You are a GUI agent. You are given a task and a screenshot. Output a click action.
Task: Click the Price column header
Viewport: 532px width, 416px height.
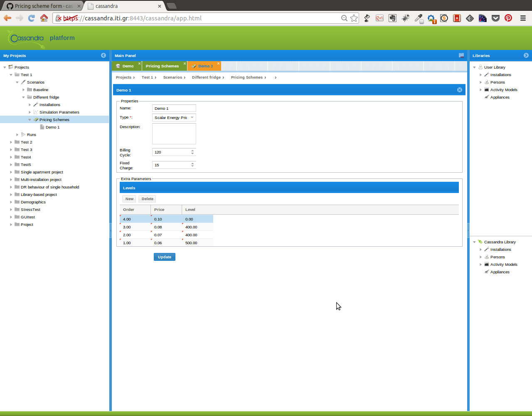pyautogui.click(x=166, y=210)
